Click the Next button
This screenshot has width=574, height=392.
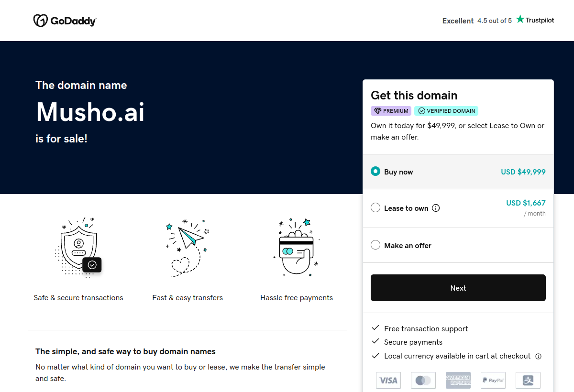tap(458, 288)
